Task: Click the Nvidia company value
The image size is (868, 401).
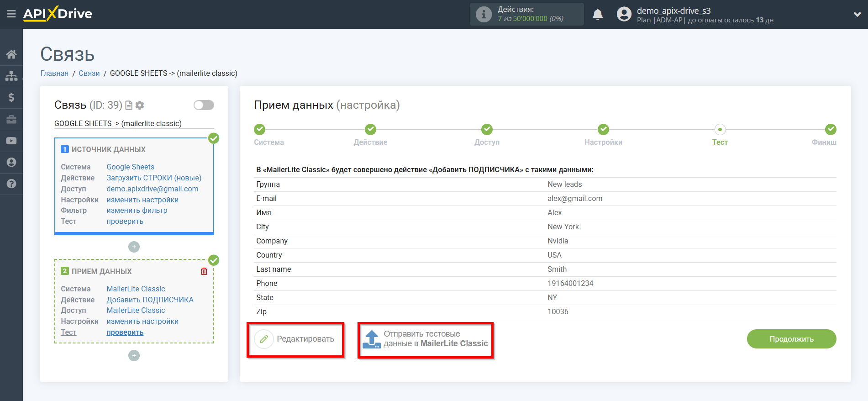Action: 558,241
